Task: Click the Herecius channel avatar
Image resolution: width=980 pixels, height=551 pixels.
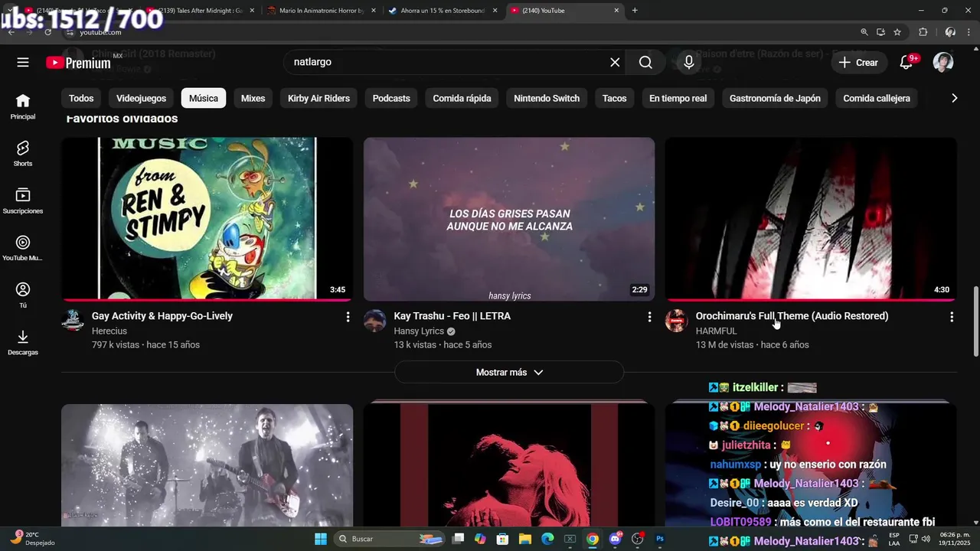Action: (73, 321)
